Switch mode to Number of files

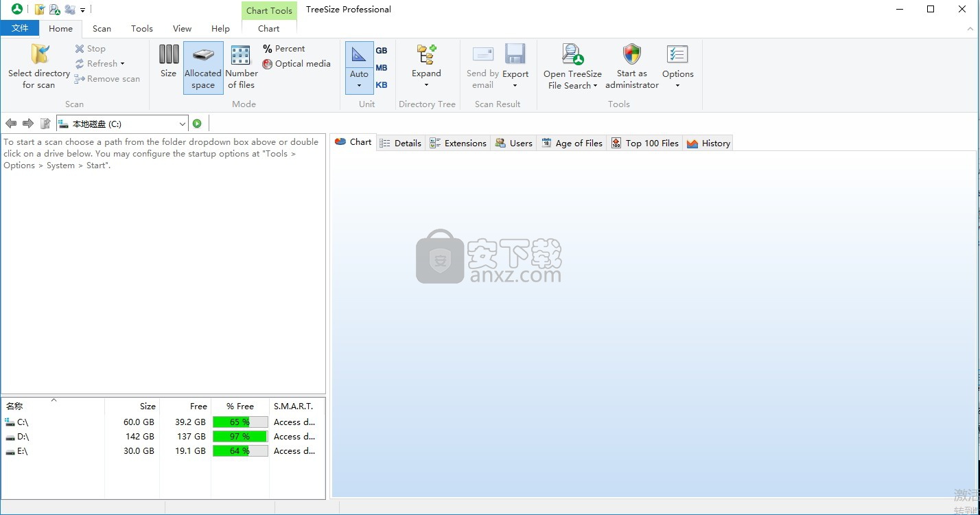(x=242, y=67)
